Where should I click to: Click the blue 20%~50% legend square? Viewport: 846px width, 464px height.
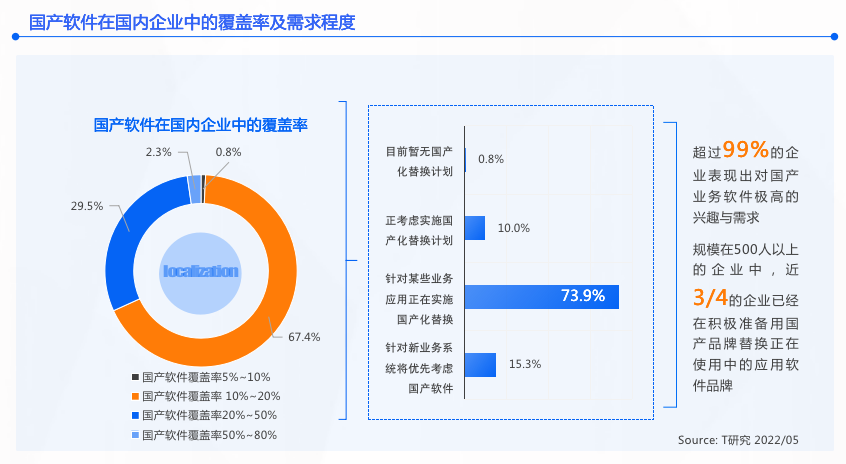click(x=135, y=415)
